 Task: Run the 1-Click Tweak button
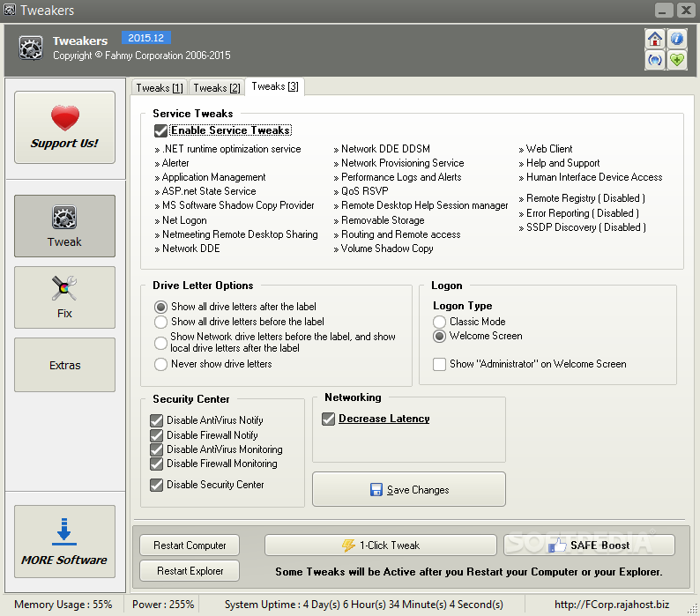(x=381, y=545)
